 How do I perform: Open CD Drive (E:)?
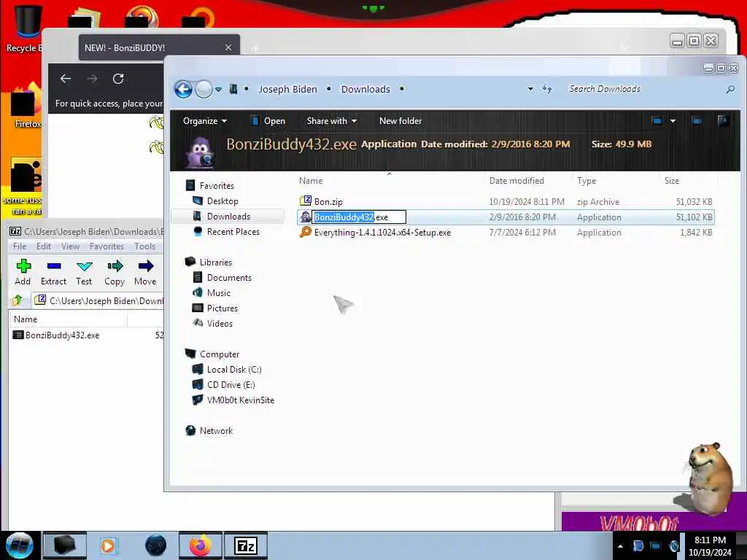click(231, 385)
